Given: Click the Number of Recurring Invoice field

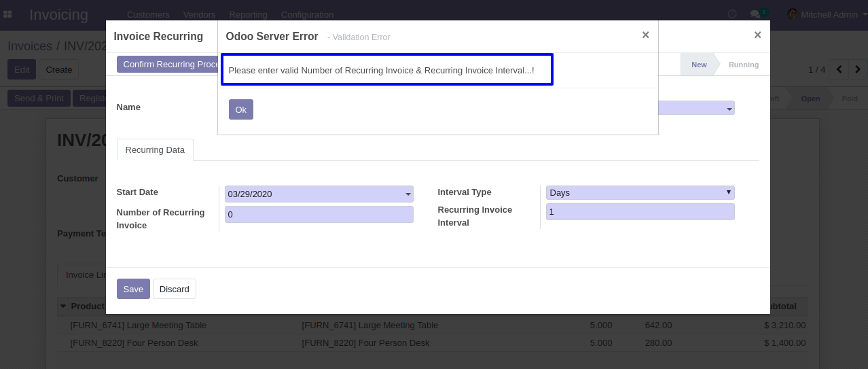Looking at the screenshot, I should pos(319,215).
